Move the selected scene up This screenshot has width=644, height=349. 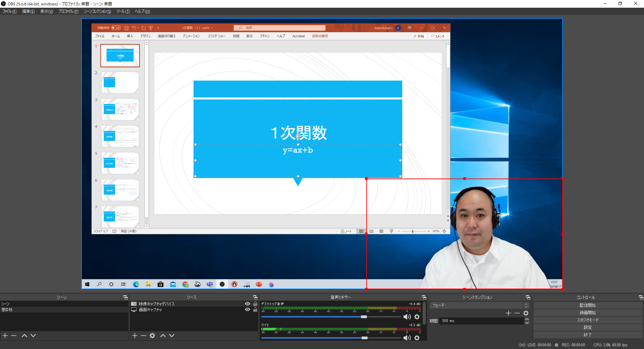[x=24, y=336]
